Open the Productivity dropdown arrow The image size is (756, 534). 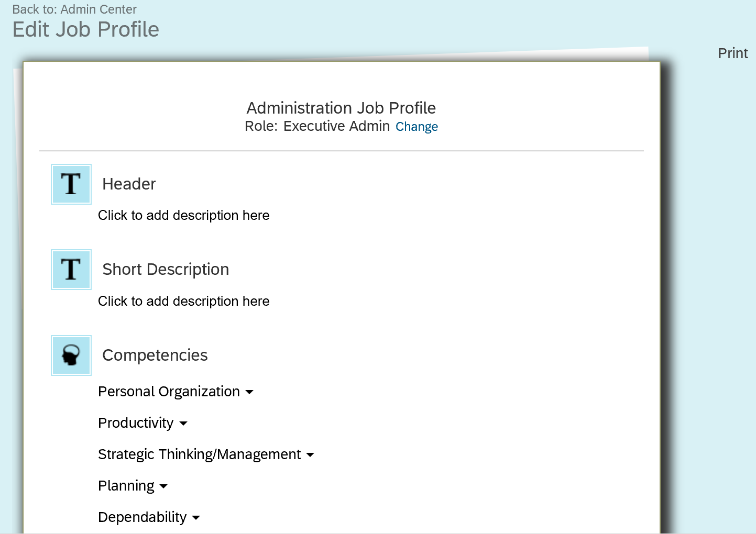[x=183, y=424]
